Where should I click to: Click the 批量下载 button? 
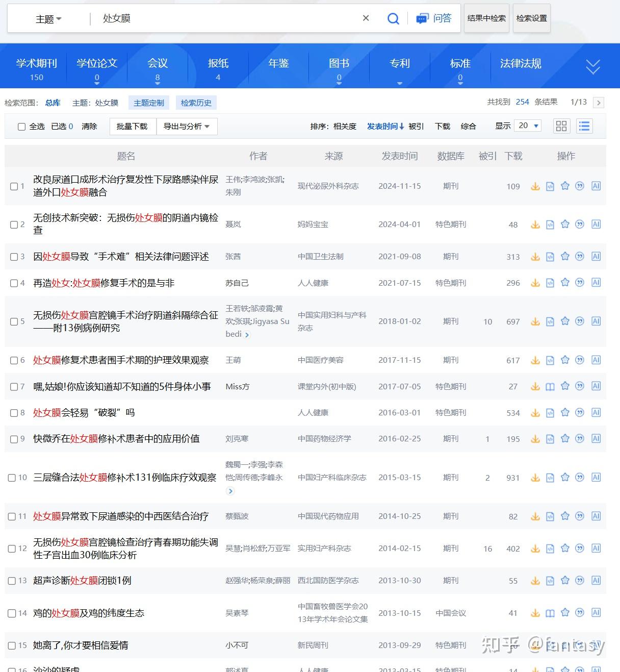[x=132, y=127]
